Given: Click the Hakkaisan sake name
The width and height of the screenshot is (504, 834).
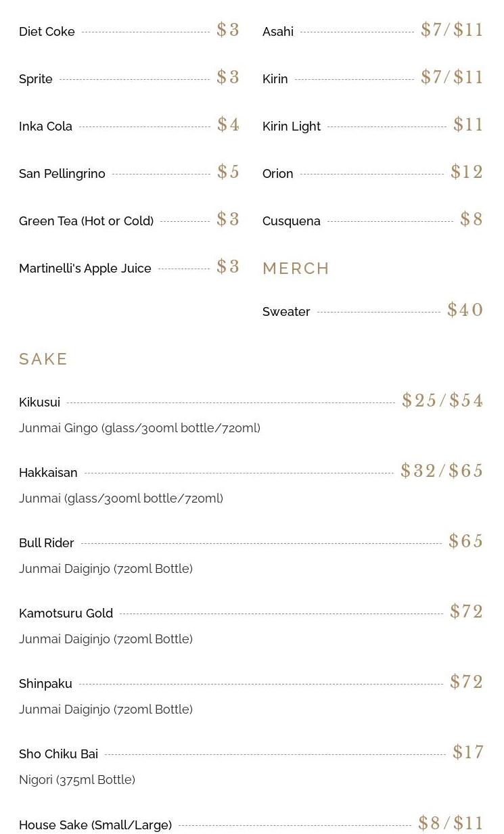Looking at the screenshot, I should coord(48,473).
